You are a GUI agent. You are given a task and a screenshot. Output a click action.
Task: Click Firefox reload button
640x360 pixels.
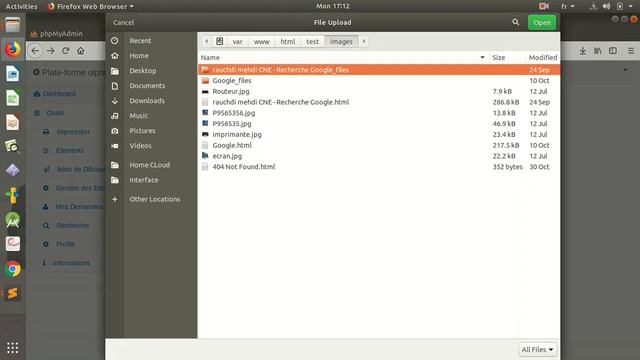coord(65,51)
